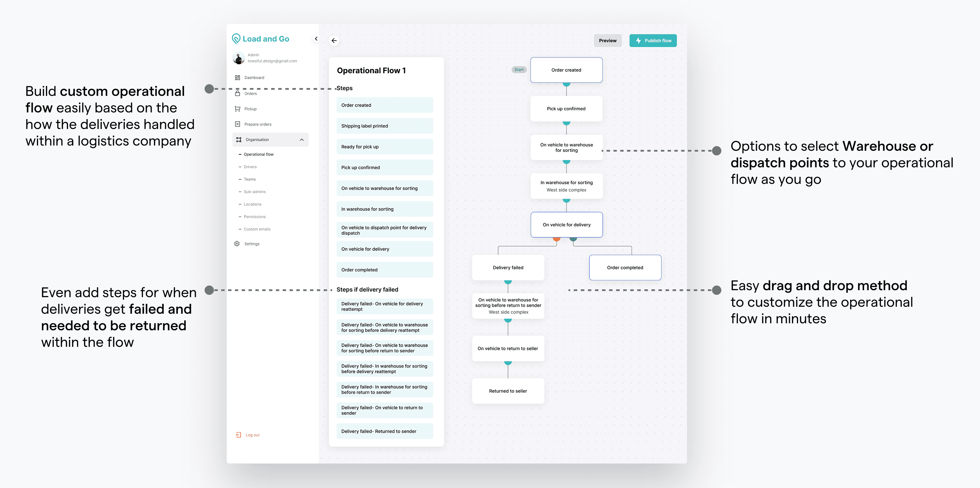This screenshot has height=488, width=980.
Task: Click the Preview button
Action: coord(607,41)
